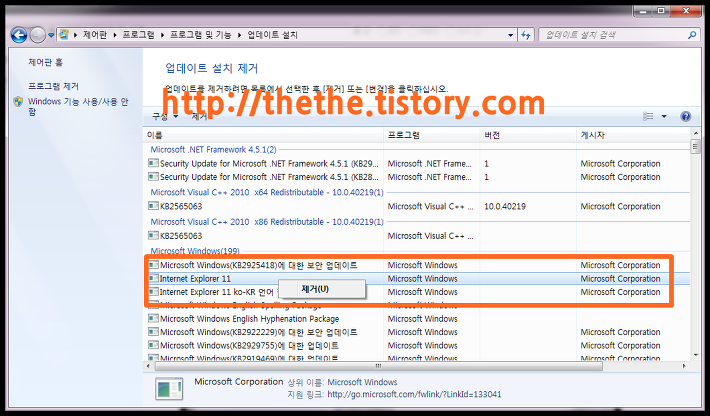
Task: Click the view mode icon in toolbar
Action: point(648,116)
